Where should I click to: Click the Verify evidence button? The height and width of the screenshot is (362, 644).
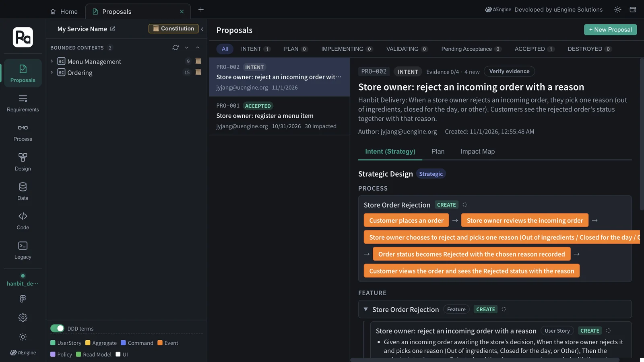coord(509,71)
